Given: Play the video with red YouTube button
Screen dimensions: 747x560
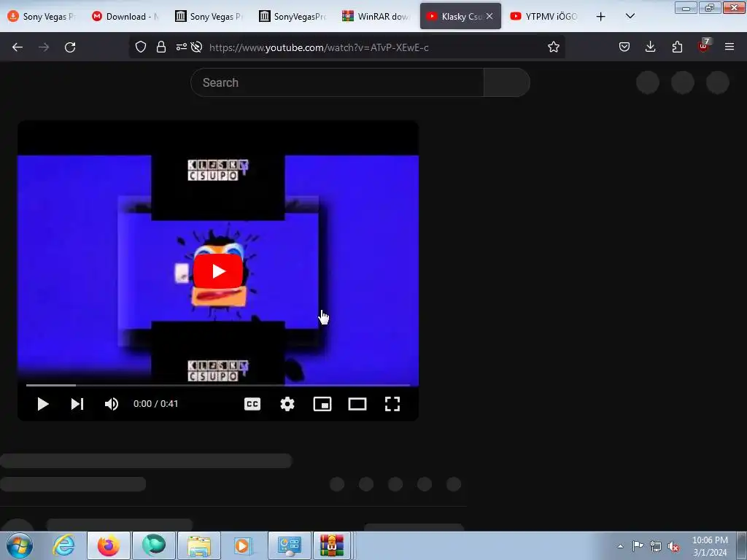Looking at the screenshot, I should [217, 271].
